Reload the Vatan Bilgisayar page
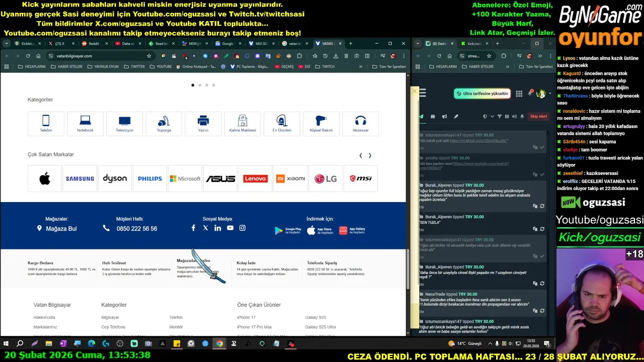644x362 pixels. [28, 56]
